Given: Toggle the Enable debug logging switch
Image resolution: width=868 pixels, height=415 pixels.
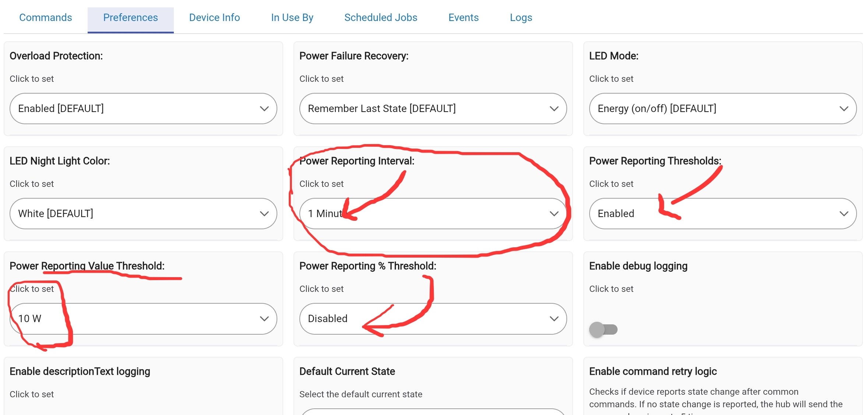Looking at the screenshot, I should 603,329.
